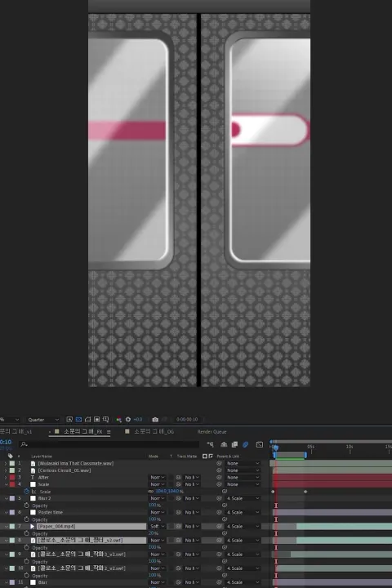The width and height of the screenshot is (392, 588).
Task: Reset exposure with the aperture icon
Action: pos(128,419)
